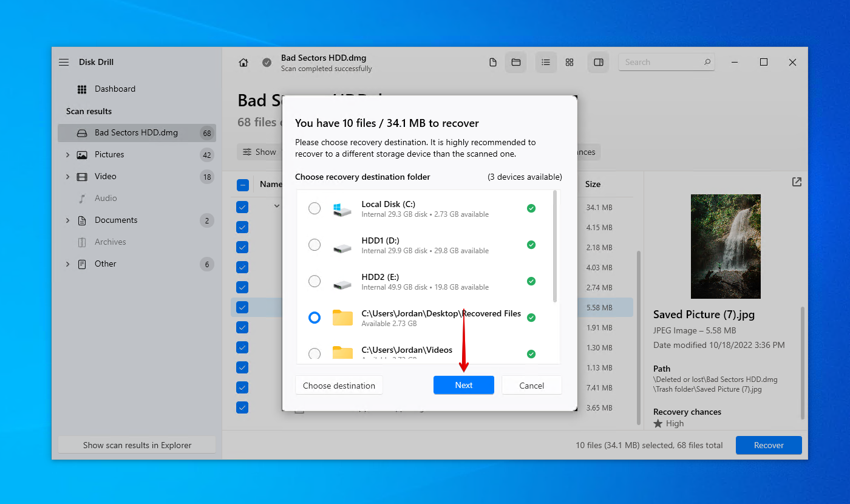Go to the home icon in toolbar
This screenshot has width=850, height=504.
243,63
